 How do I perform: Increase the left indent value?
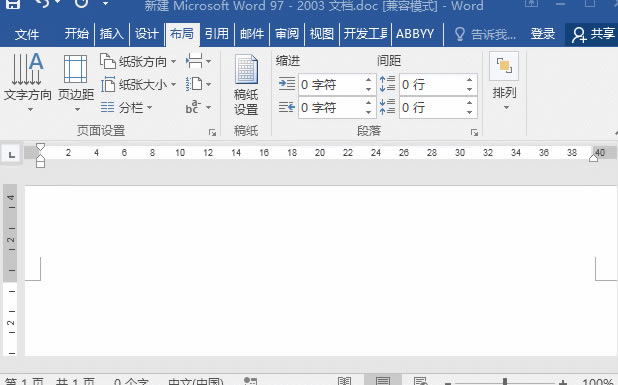(x=369, y=80)
